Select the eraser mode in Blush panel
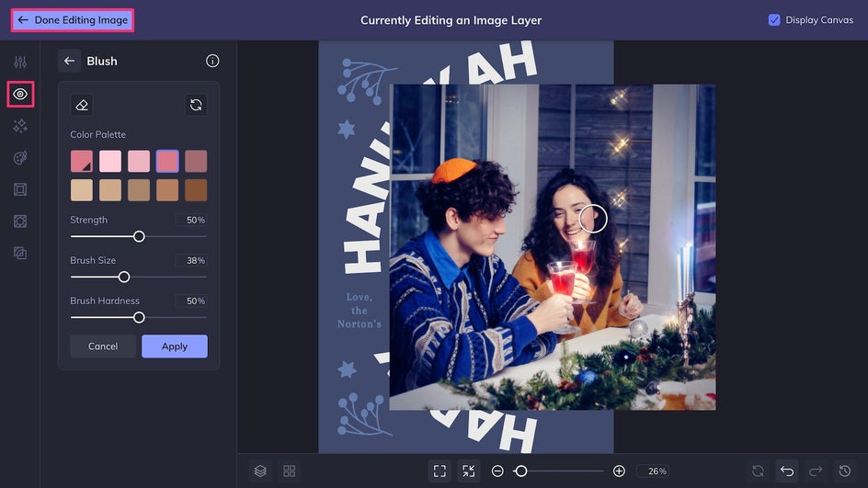 tap(82, 105)
